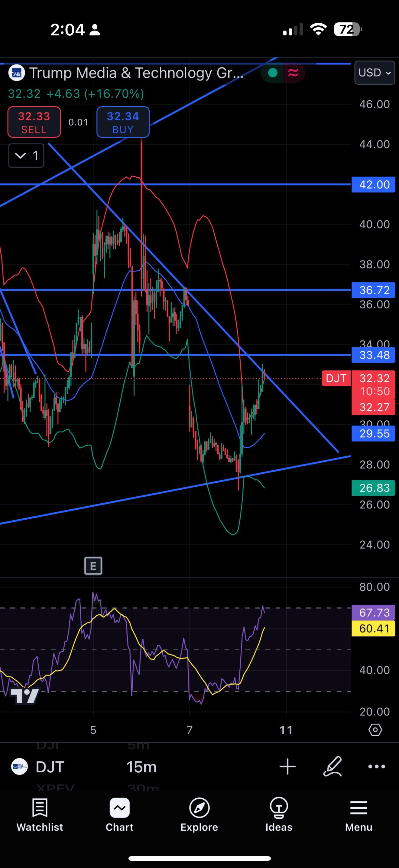Tap the 80.00 RSI scale label
The height and width of the screenshot is (868, 399).
click(x=375, y=587)
